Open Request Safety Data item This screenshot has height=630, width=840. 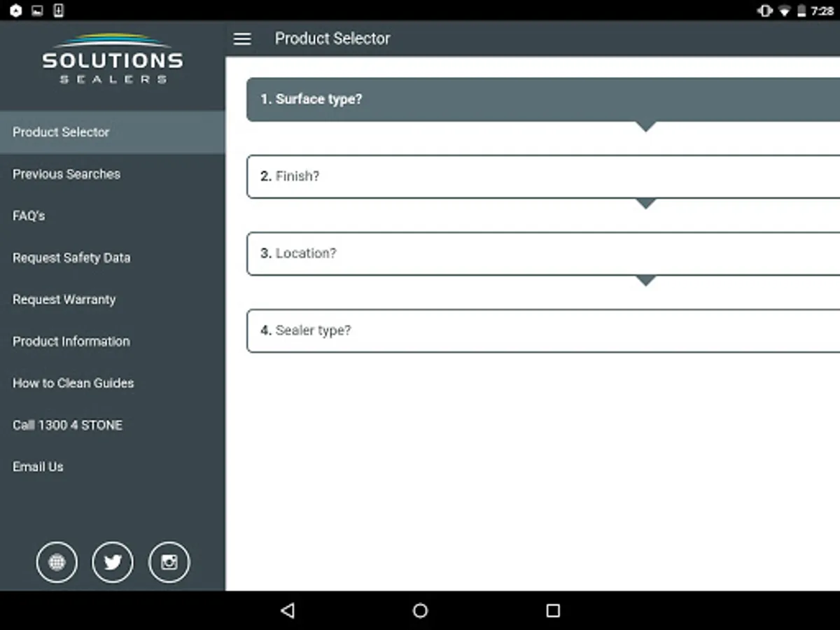pos(113,258)
